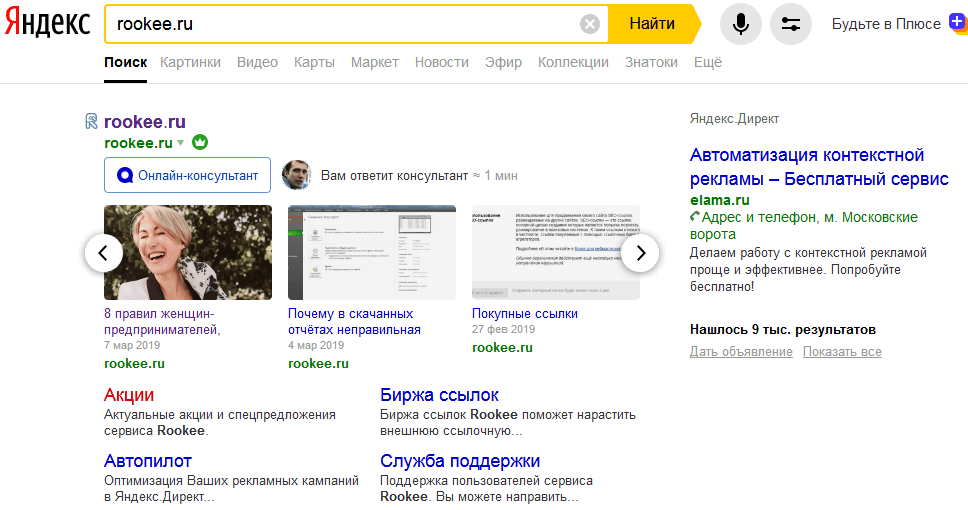Open the laughing woman thumbnail
This screenshot has width=968, height=510.
coord(188,253)
